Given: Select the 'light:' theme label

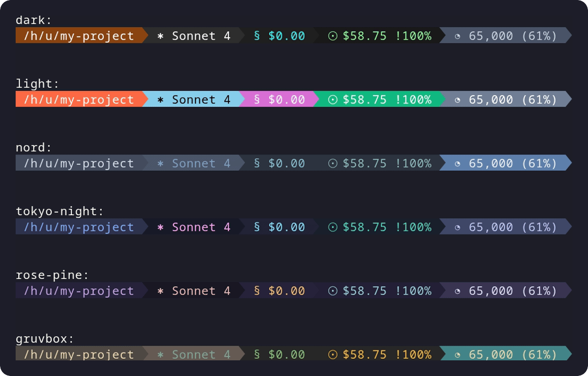Looking at the screenshot, I should tap(37, 84).
